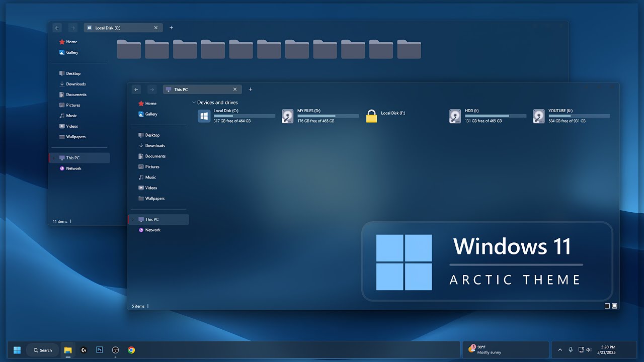Open Wallpapers folder in the This PC window sidebar
The height and width of the screenshot is (362, 644).
151,199
